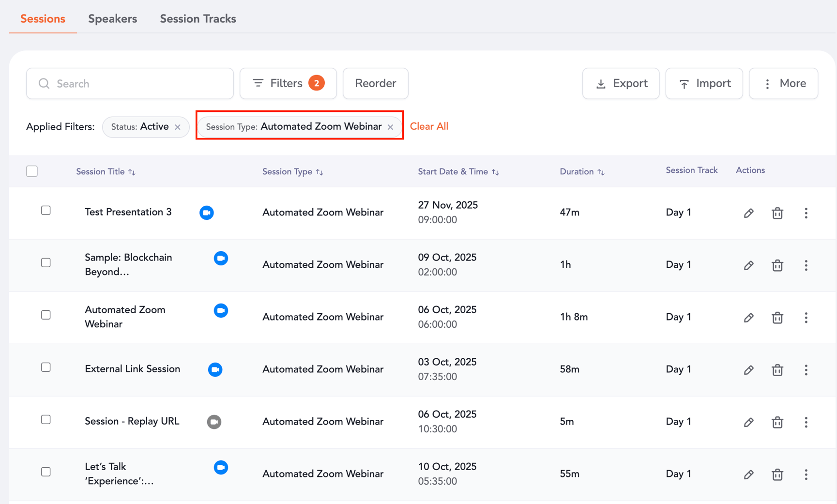This screenshot has height=504, width=837.
Task: Click the Zoom camera icon for Automated Zoom Webinar
Action: tap(221, 310)
